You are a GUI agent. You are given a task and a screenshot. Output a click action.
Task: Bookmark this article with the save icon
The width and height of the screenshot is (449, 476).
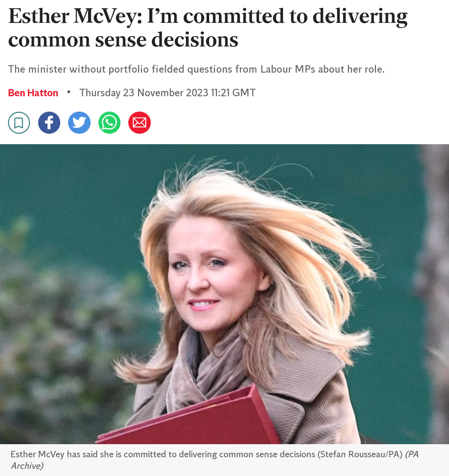point(19,122)
